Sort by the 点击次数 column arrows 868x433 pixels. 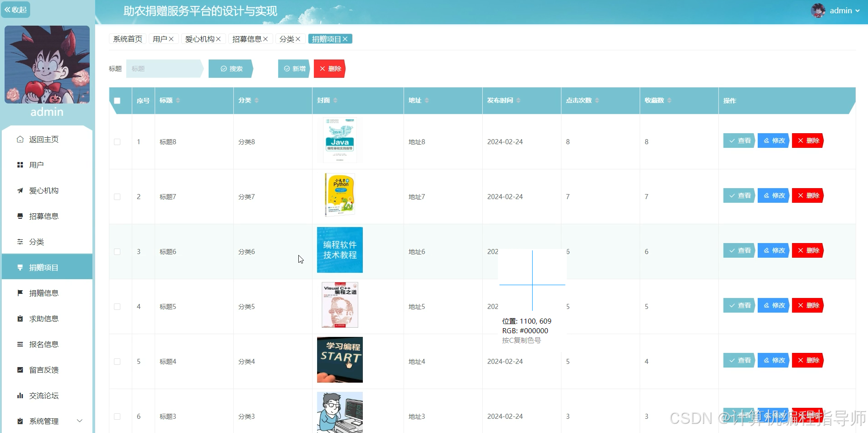[x=597, y=100]
